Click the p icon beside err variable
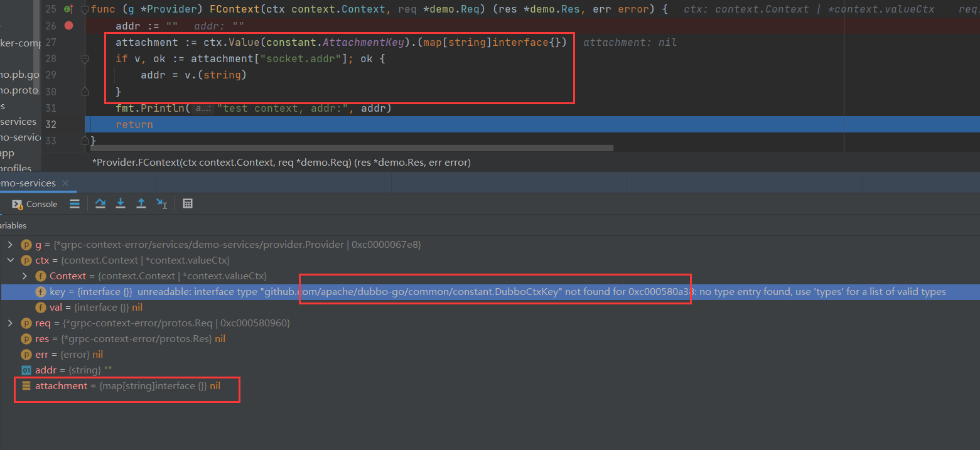This screenshot has width=980, height=450. (26, 355)
